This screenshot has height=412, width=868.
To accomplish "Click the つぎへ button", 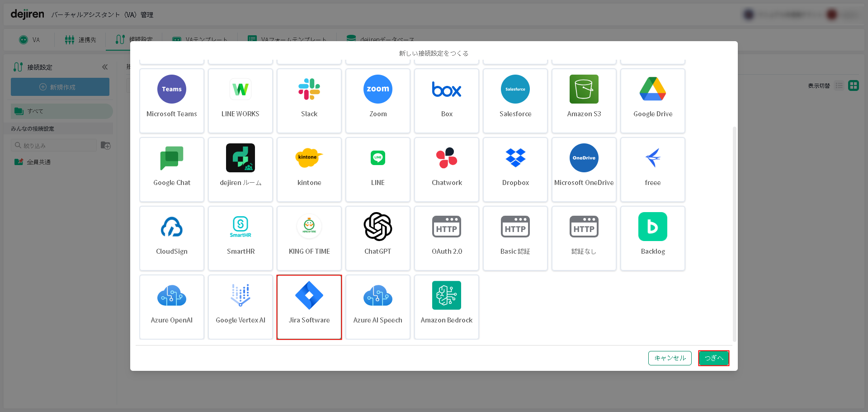I will point(714,358).
